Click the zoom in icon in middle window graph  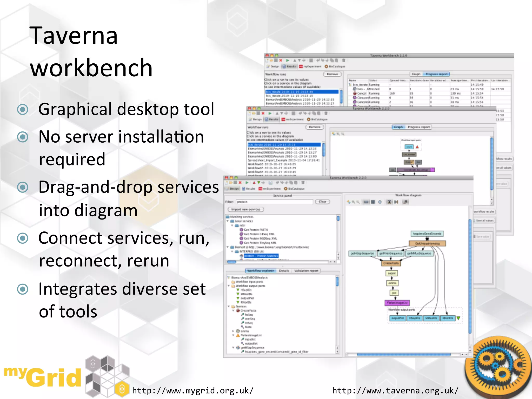pyautogui.click(x=338, y=134)
